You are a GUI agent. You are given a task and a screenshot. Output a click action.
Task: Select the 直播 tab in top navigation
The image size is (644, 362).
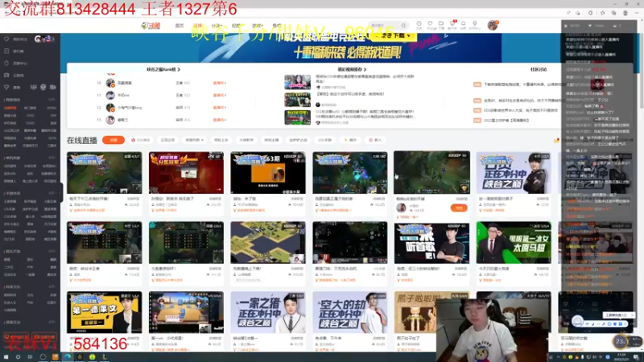tap(197, 26)
